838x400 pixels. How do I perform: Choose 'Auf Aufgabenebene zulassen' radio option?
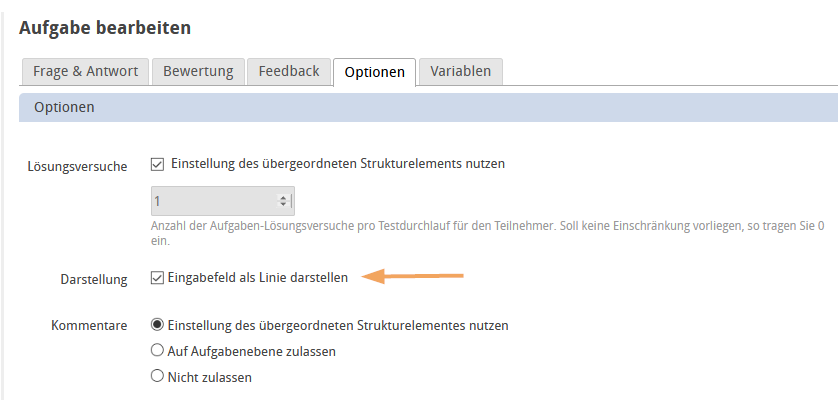pos(157,351)
